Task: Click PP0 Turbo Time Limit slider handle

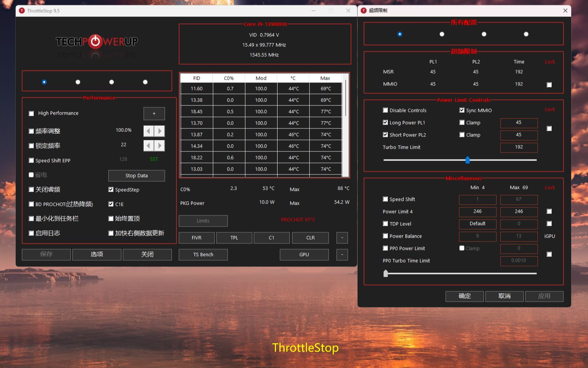Action: point(385,273)
